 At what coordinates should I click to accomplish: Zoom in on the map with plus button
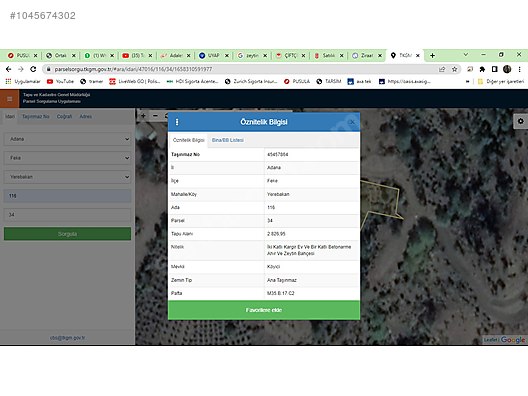(143, 116)
